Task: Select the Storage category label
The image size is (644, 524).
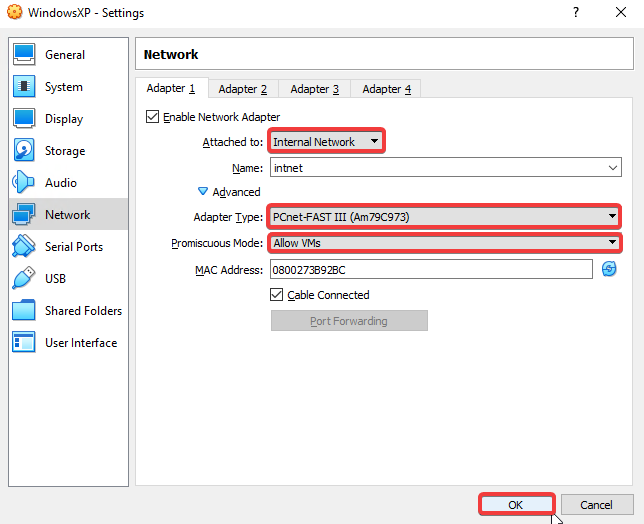Action: 65,151
